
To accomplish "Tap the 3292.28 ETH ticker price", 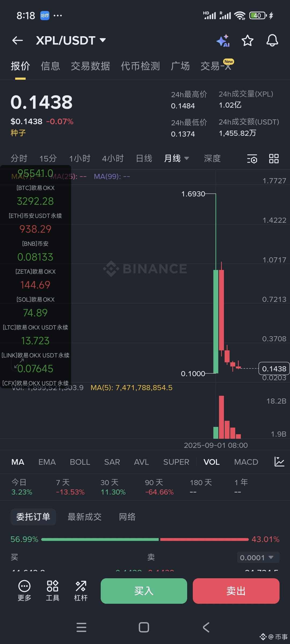I will click(x=35, y=201).
